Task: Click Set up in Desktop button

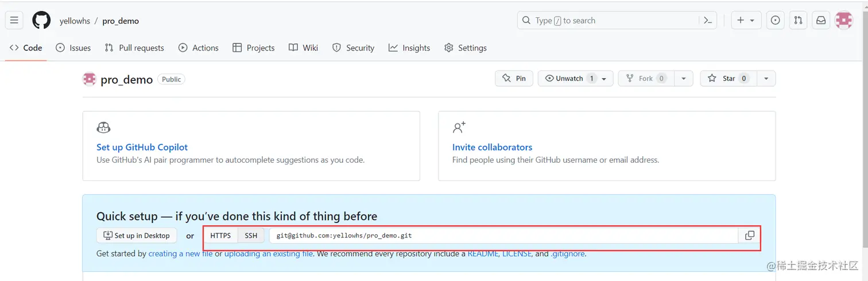Action: [137, 236]
